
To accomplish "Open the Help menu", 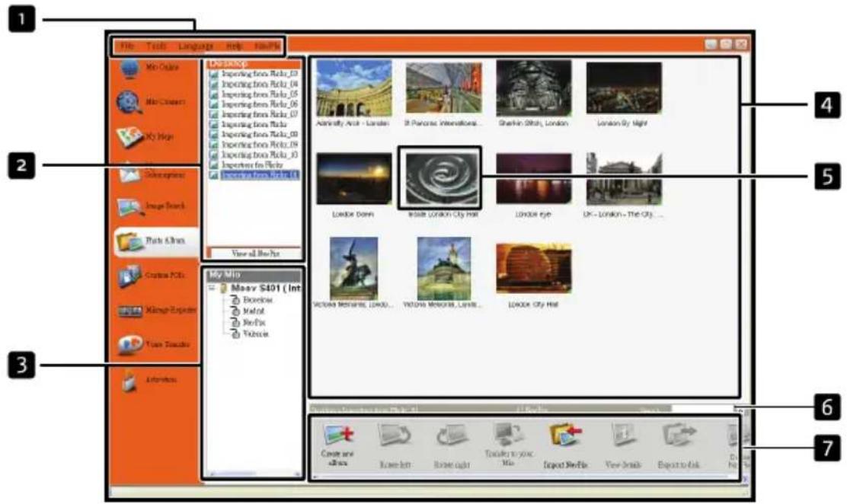I will coord(235,46).
